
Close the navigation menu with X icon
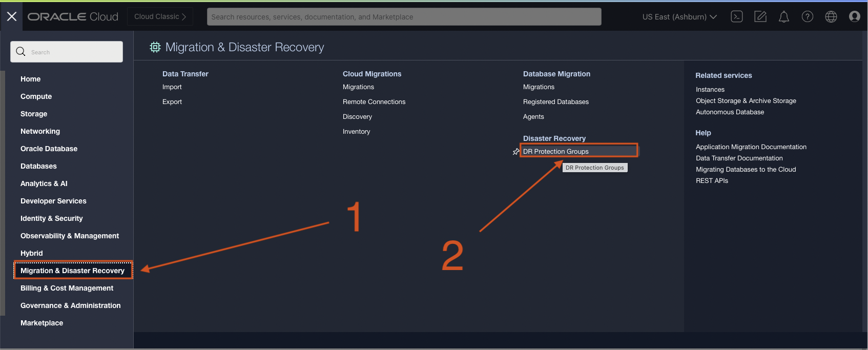pyautogui.click(x=12, y=16)
